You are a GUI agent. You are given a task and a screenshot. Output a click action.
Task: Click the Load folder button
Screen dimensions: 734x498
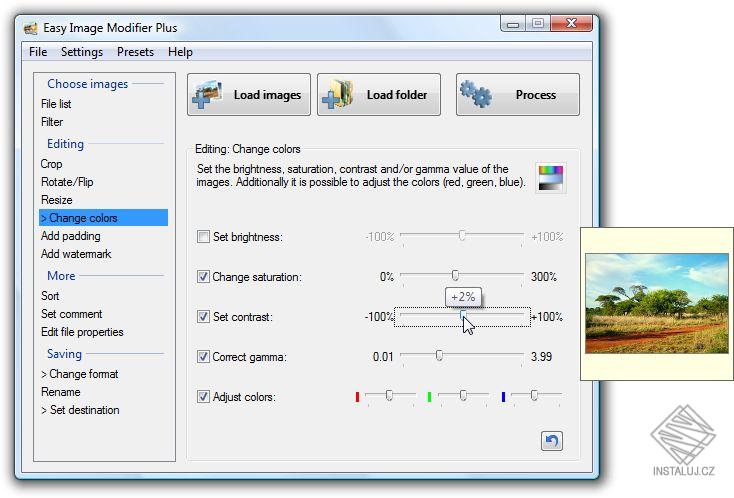coord(379,95)
